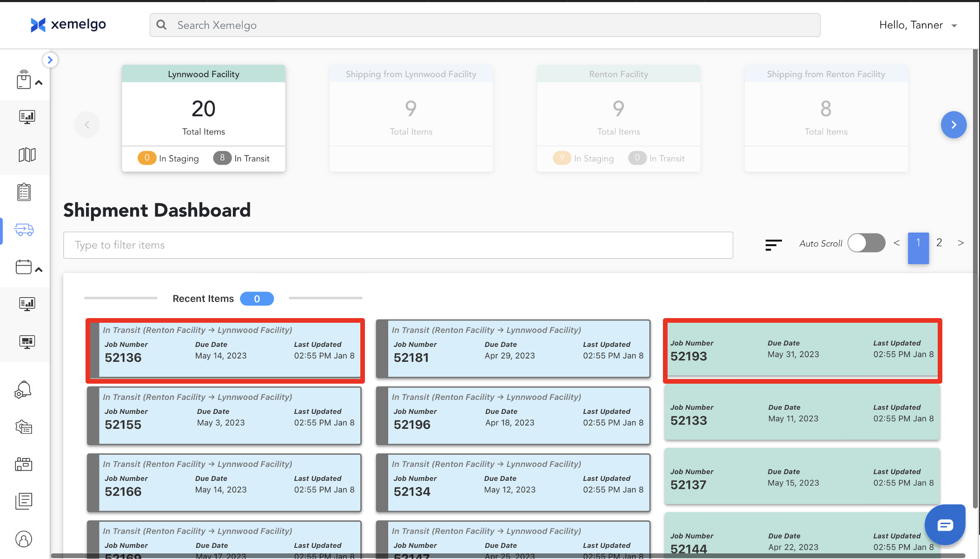Click the Type to filter items field
980x559 pixels.
398,245
